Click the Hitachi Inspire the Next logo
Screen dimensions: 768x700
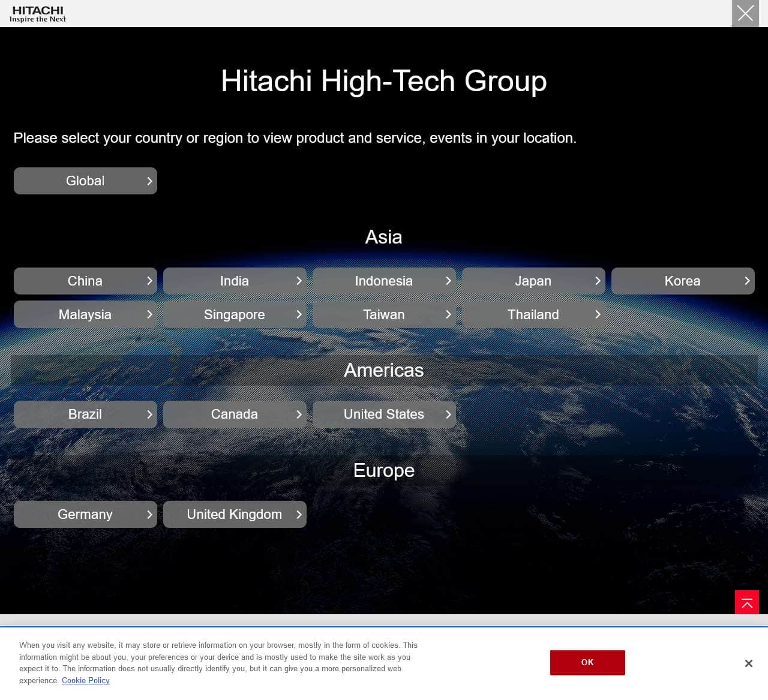pyautogui.click(x=38, y=14)
